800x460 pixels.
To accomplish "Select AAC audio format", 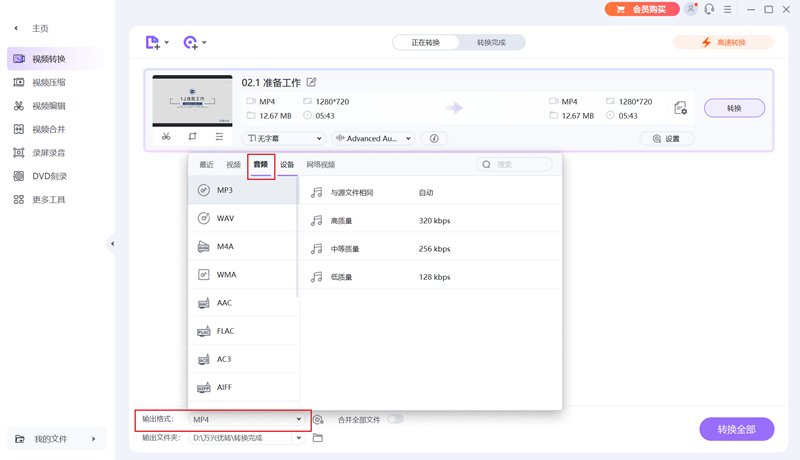I will (243, 303).
